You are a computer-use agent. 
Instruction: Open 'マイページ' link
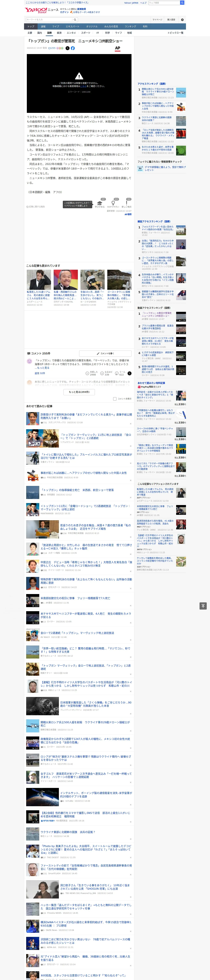point(157,20)
